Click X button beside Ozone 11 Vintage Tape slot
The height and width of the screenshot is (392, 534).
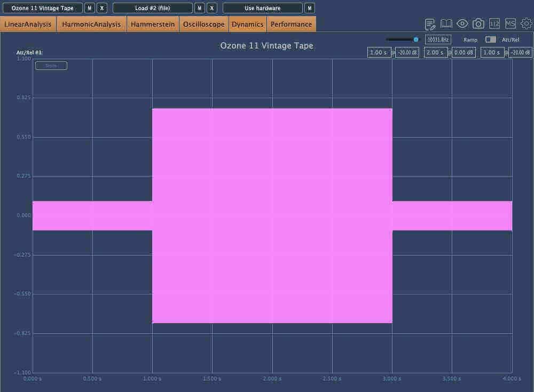102,8
